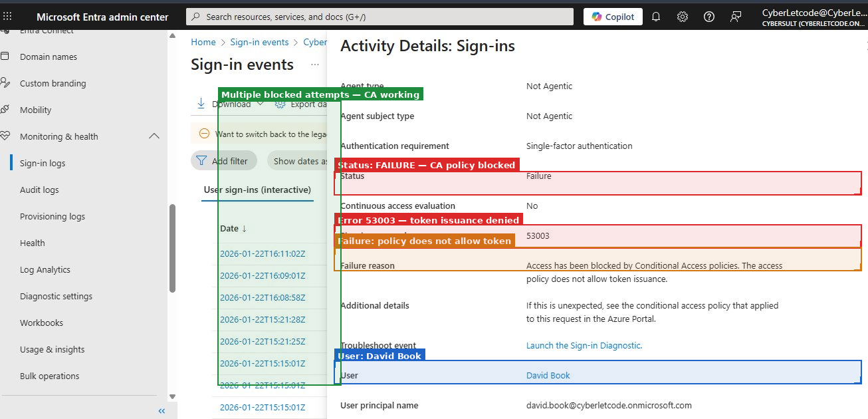The width and height of the screenshot is (868, 419).
Task: Open Usage & insights in sidebar
Action: pyautogui.click(x=53, y=349)
